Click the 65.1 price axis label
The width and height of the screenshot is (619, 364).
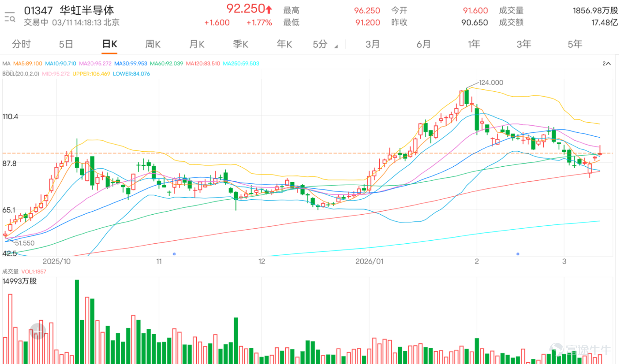9,210
